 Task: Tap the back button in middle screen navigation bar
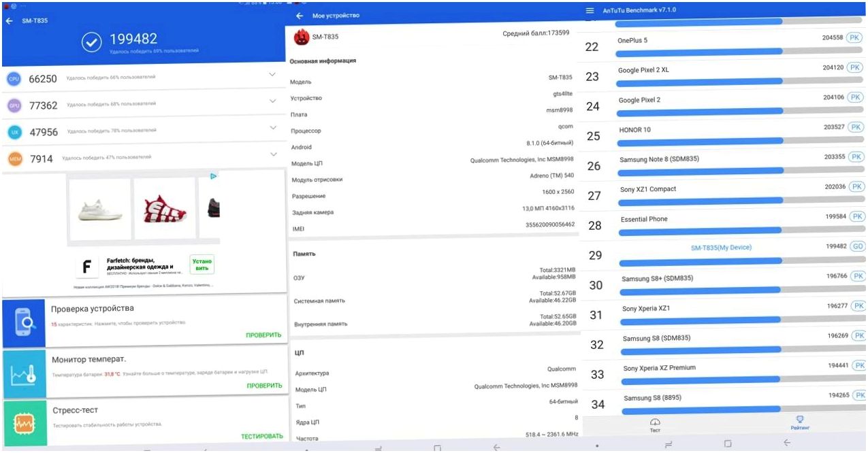pyautogui.click(x=496, y=448)
